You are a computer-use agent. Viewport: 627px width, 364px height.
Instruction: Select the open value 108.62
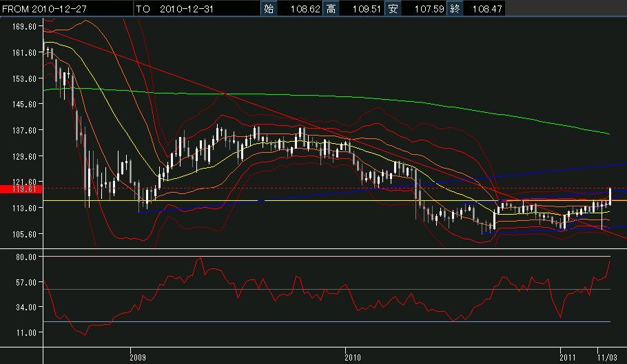[304, 8]
